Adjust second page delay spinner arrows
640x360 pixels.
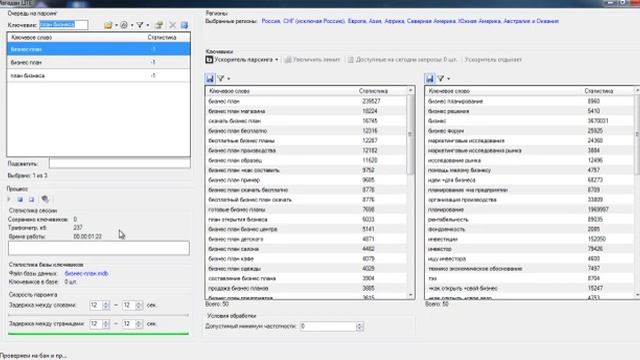[139, 324]
